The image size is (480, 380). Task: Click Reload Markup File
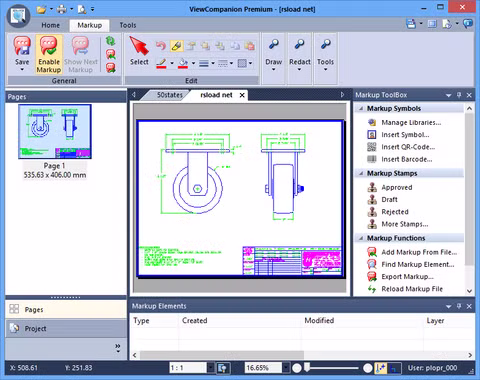click(x=405, y=289)
